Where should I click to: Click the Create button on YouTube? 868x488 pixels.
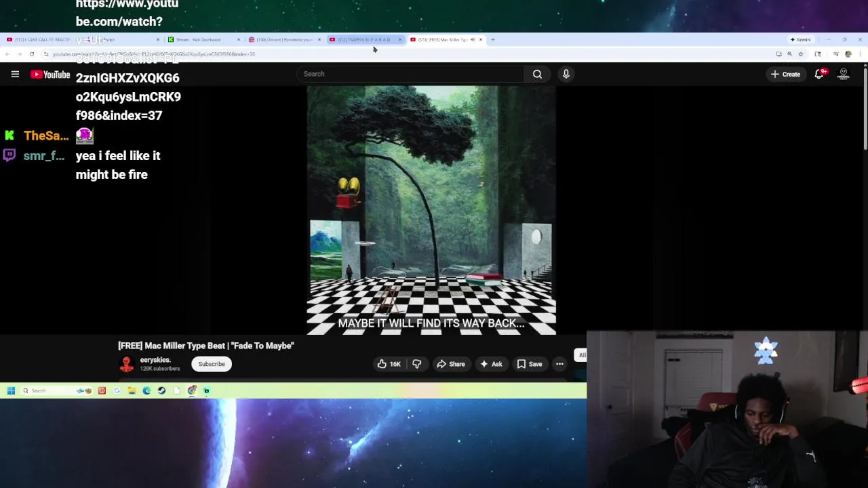(x=785, y=74)
